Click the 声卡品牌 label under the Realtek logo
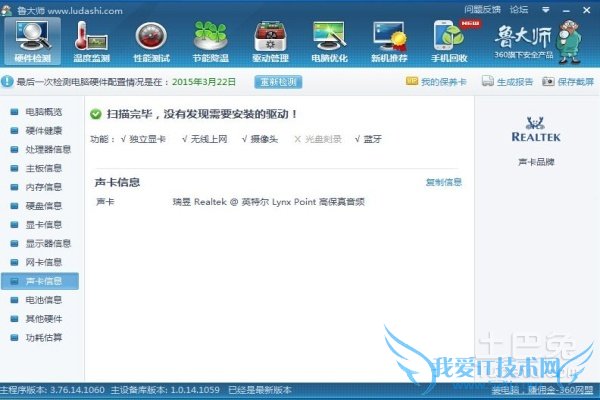 536,162
